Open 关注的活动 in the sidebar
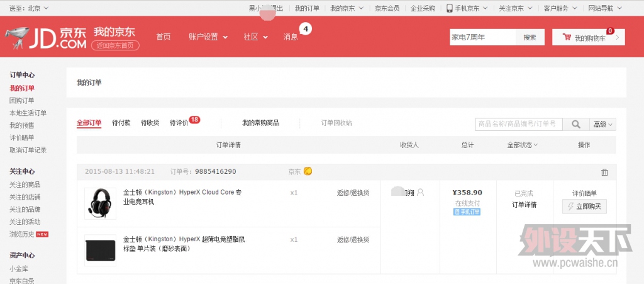The height and width of the screenshot is (284, 644). pos(25,222)
